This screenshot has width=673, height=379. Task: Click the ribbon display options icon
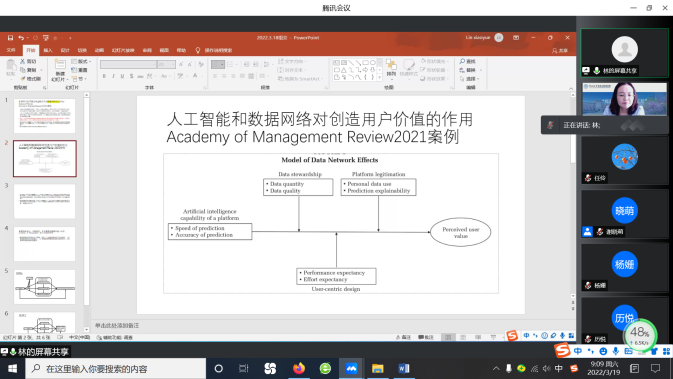[516, 38]
